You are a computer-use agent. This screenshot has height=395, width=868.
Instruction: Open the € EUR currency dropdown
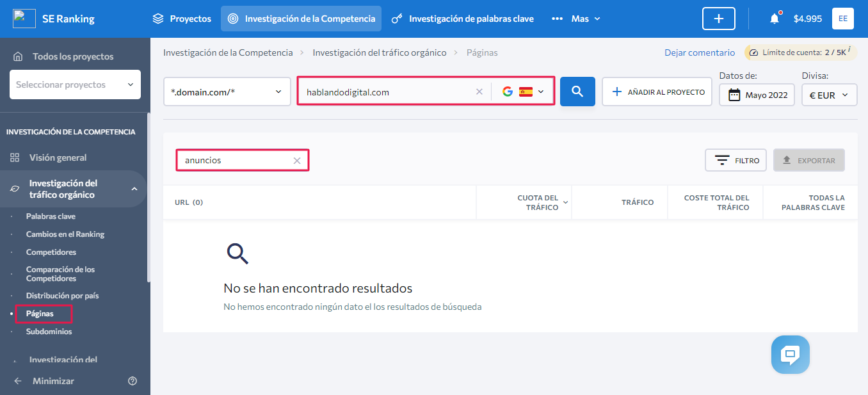[830, 95]
